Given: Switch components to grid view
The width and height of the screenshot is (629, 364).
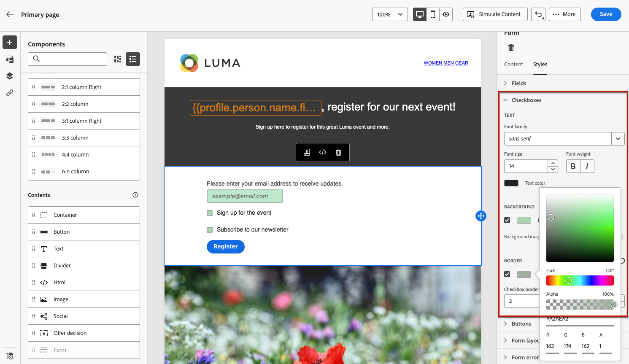Looking at the screenshot, I should [x=118, y=59].
